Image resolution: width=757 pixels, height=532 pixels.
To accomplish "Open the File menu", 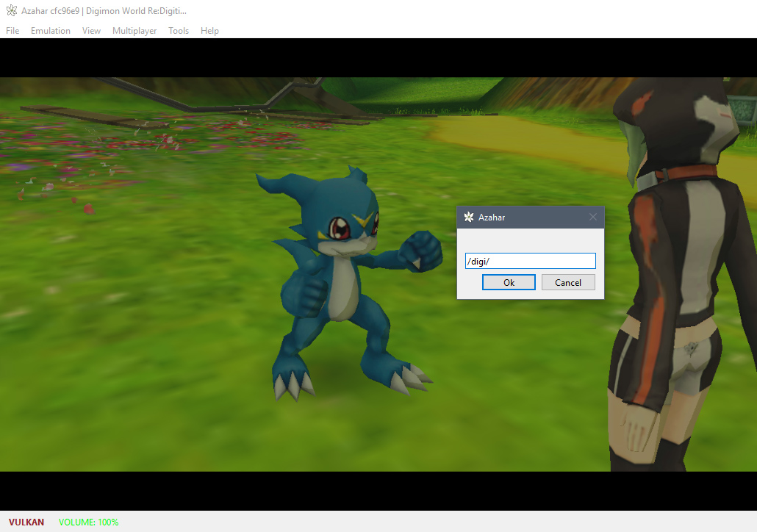I will (12, 30).
